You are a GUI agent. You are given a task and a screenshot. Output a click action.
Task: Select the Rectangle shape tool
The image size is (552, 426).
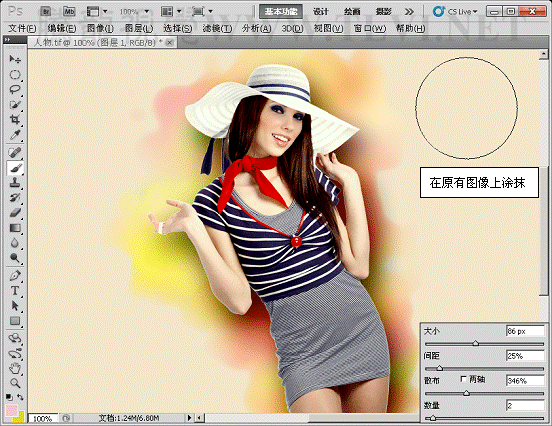point(15,321)
